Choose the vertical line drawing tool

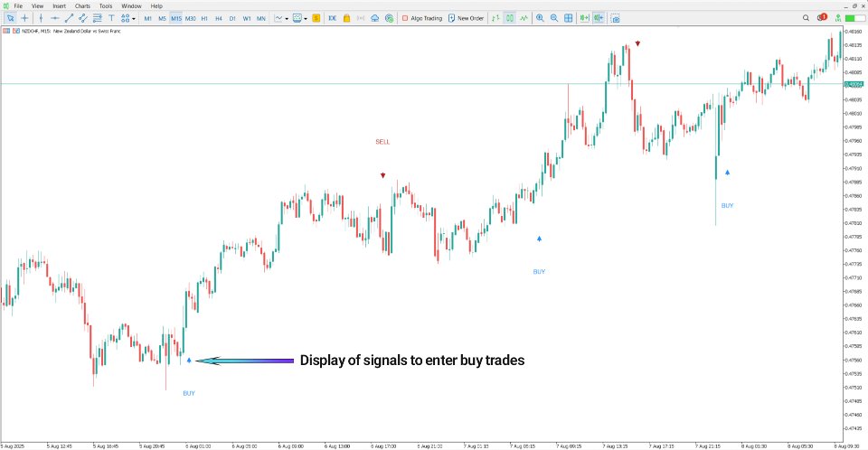pos(41,18)
